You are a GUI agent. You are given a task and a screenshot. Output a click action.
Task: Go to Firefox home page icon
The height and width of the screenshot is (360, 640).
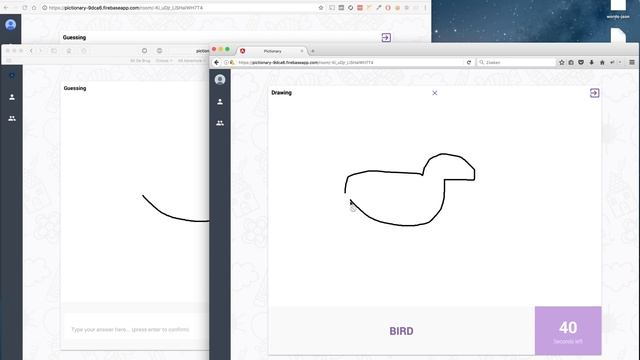click(x=602, y=62)
